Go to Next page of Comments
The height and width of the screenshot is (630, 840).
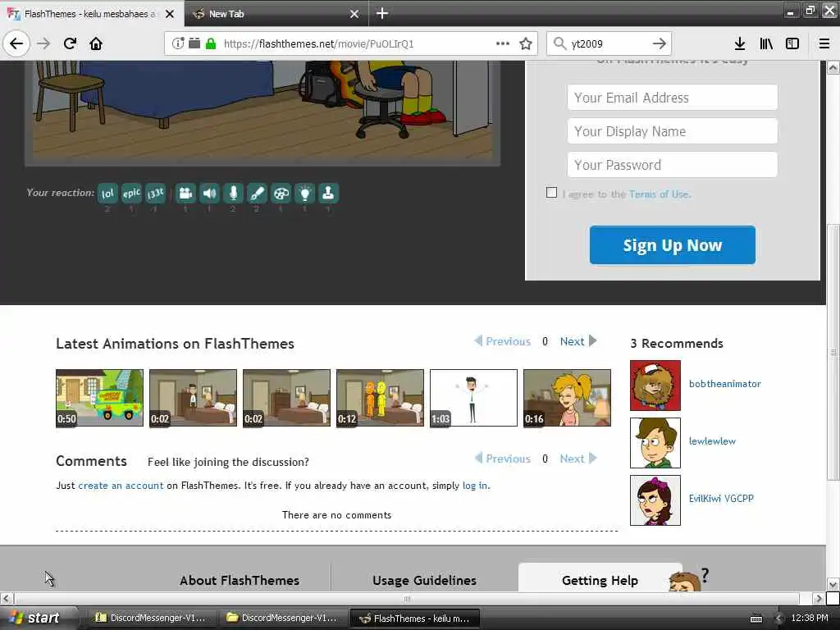tap(578, 459)
